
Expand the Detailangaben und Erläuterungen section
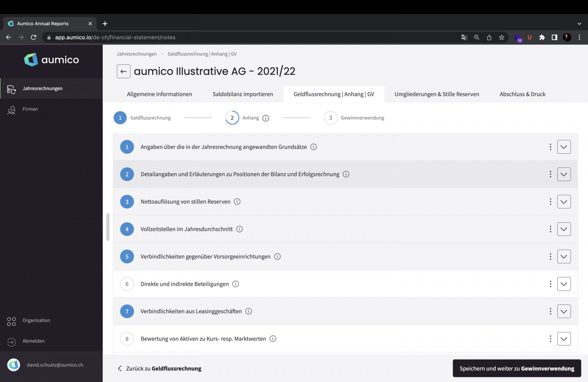(564, 175)
